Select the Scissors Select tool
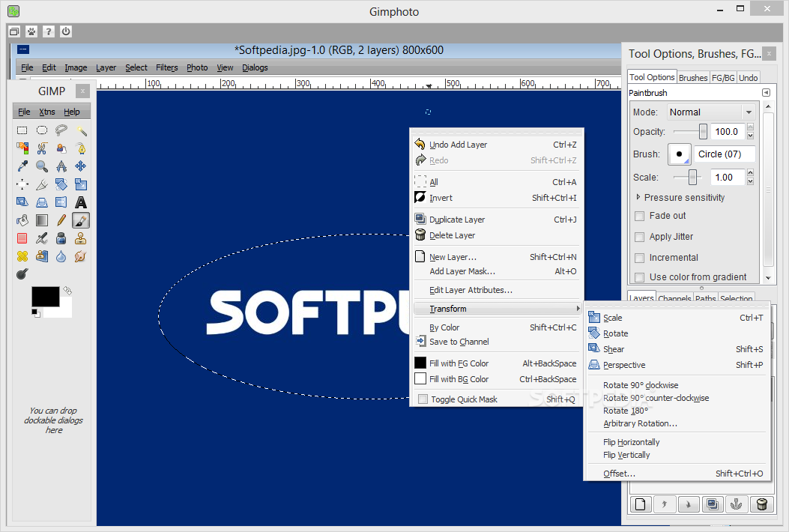The image size is (789, 532). tap(42, 148)
